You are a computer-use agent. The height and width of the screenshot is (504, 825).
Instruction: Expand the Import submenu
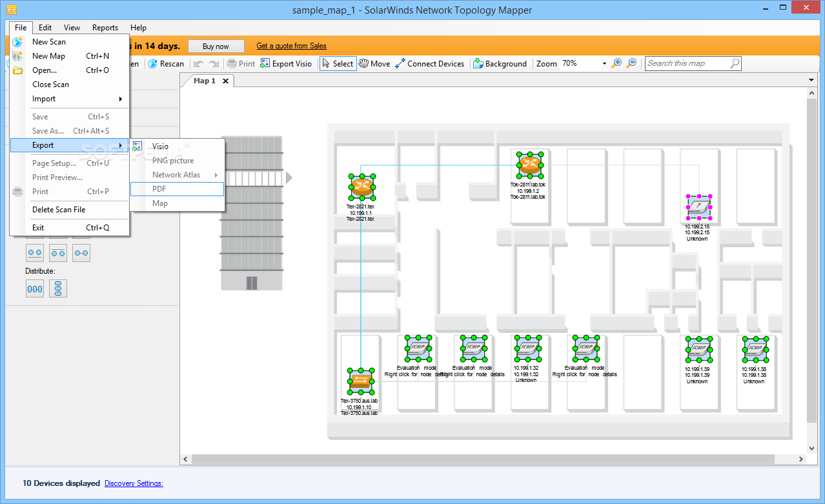[70, 99]
